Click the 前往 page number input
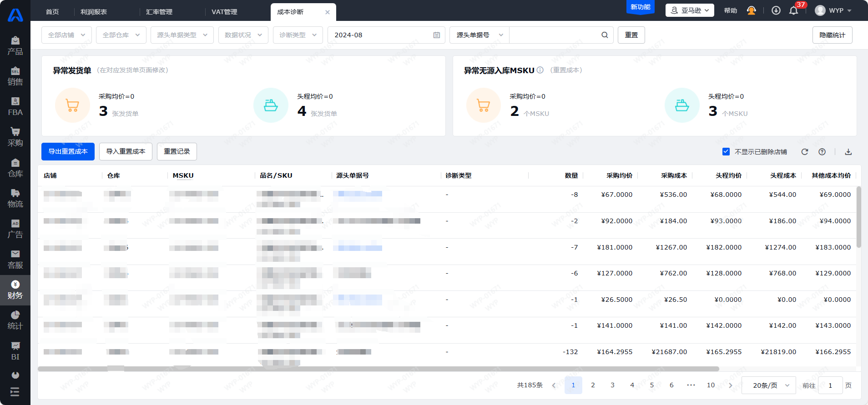This screenshot has width=868, height=405. click(830, 385)
